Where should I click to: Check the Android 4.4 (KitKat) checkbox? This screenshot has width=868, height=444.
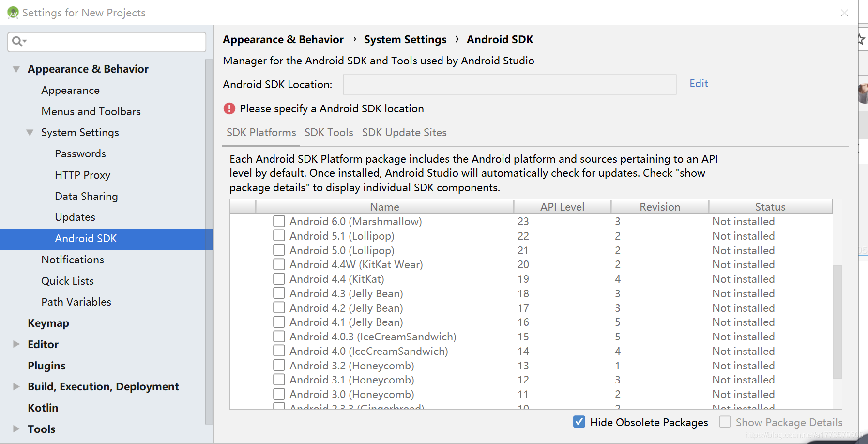point(279,279)
